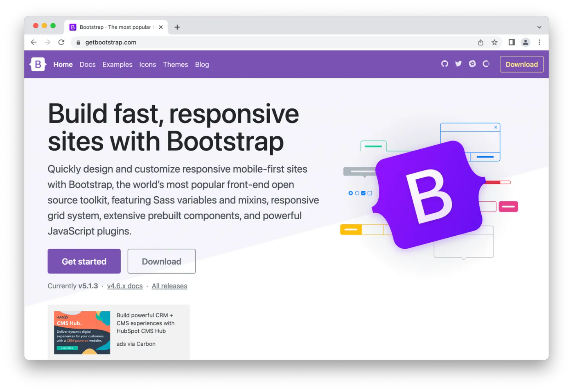Open the Slack community via the hash icon

coord(472,64)
